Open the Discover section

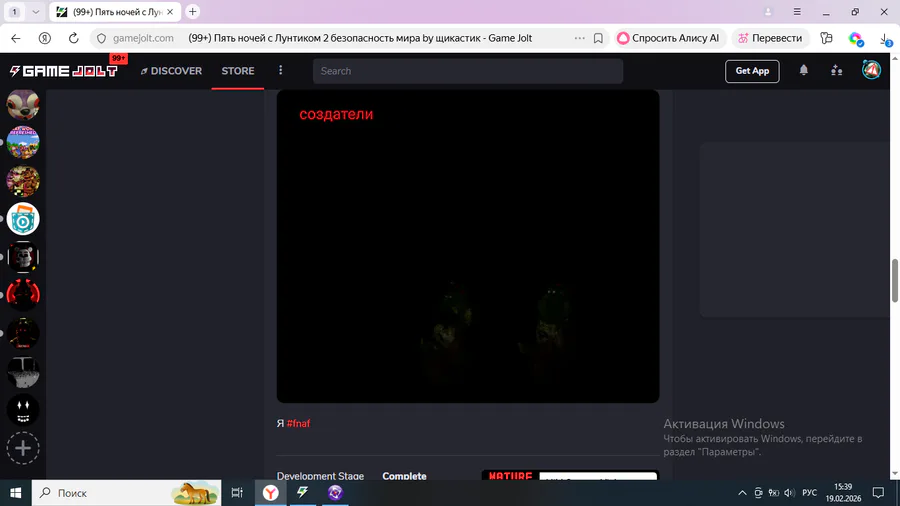point(171,71)
